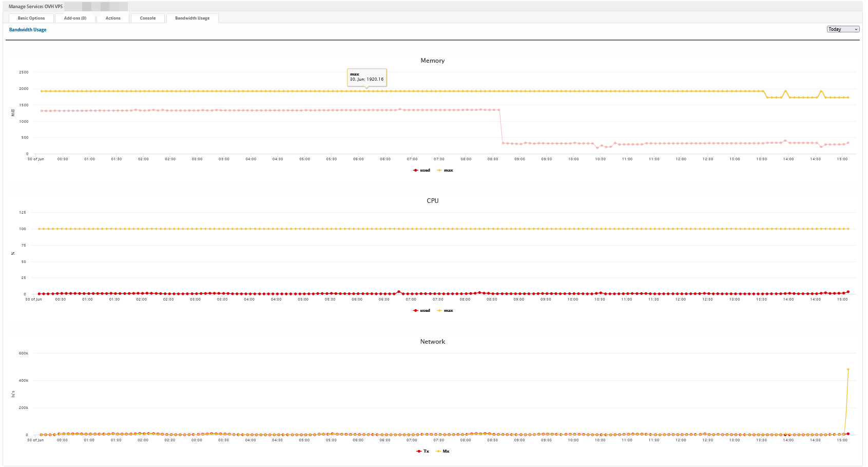Open the Today time range dropdown

[843, 29]
